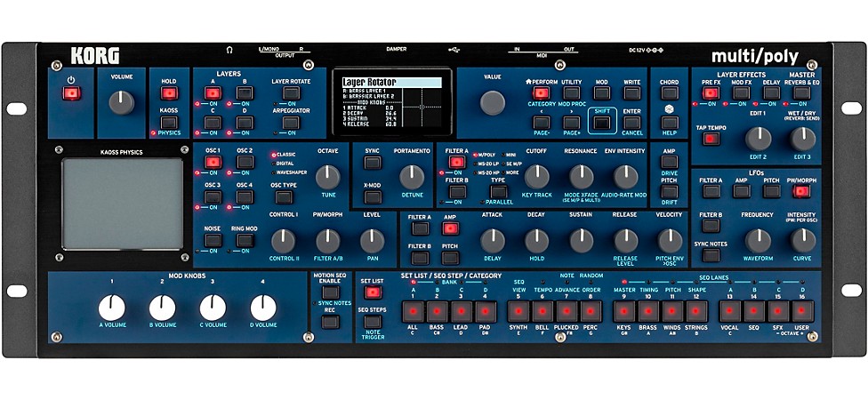Screen dimensions: 868x400
Task: Select step button 12 labeled STRINGS
Action: coord(697,311)
